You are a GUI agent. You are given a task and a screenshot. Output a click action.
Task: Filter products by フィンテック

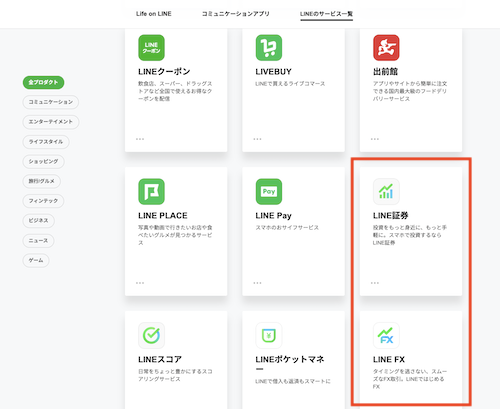point(43,201)
